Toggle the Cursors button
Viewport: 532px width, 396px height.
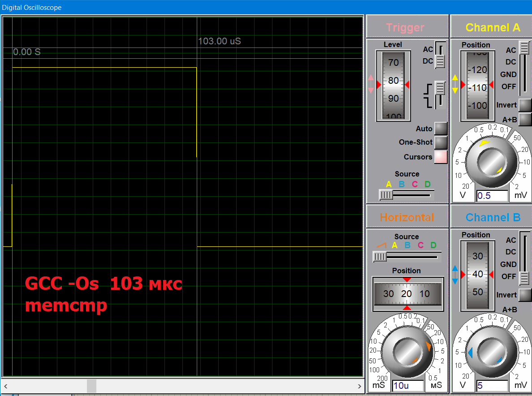point(441,157)
